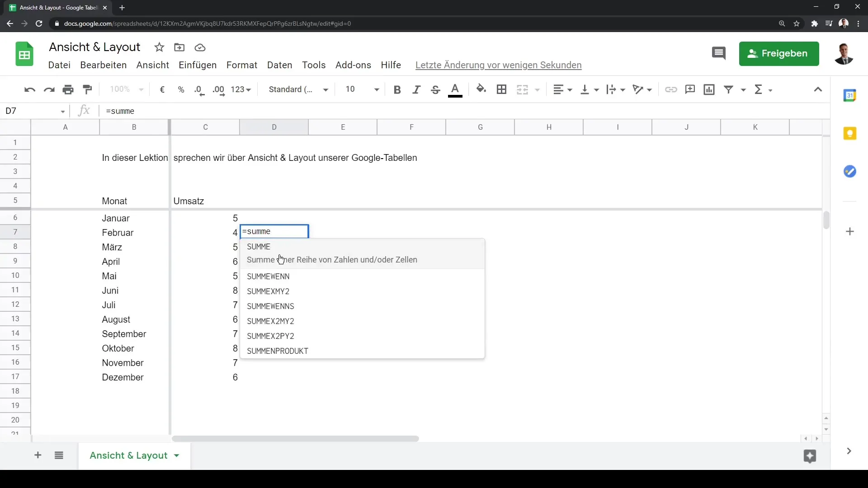Click the Move to folder icon
Image resolution: width=868 pixels, height=488 pixels.
(x=179, y=47)
